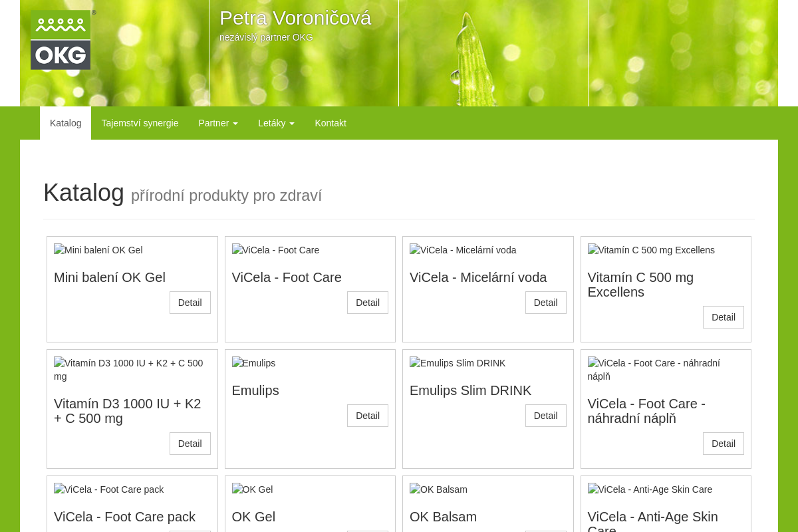The height and width of the screenshot is (532, 798).
Task: Open Detail for ViCela - Foot Care
Action: coord(368,303)
